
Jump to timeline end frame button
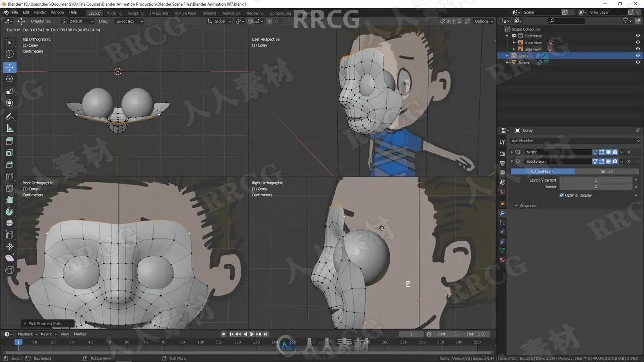265,334
